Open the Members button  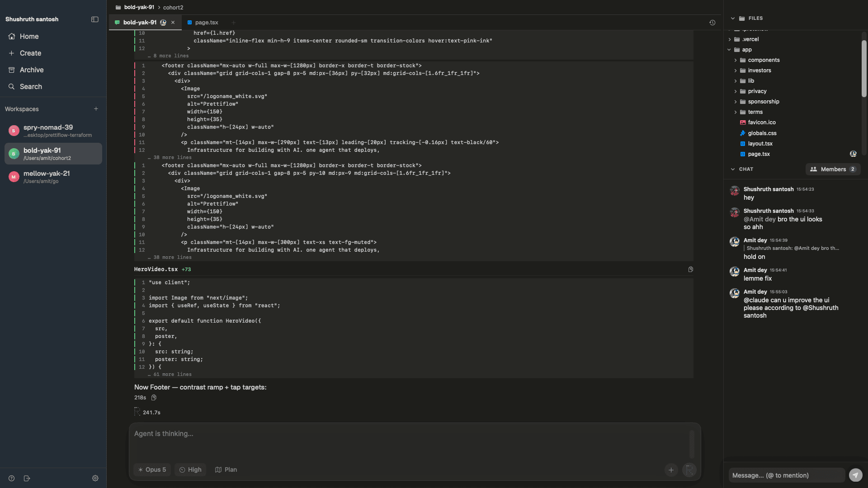coord(833,169)
